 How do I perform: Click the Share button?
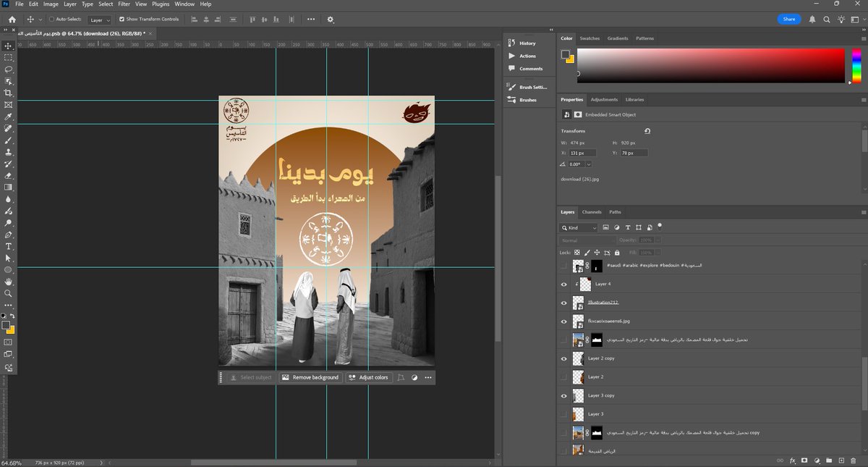[x=788, y=20]
